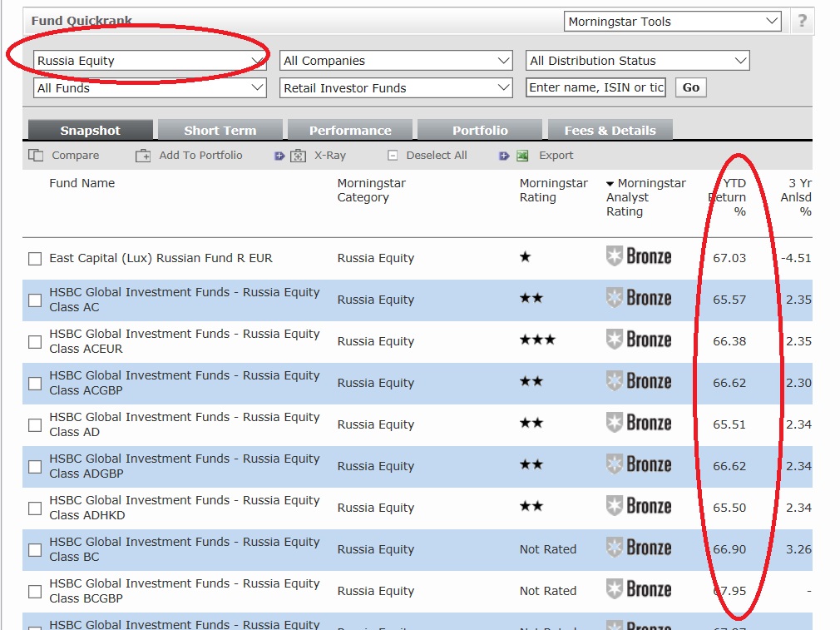
Task: Click YTD return value 67.03
Action: (729, 258)
